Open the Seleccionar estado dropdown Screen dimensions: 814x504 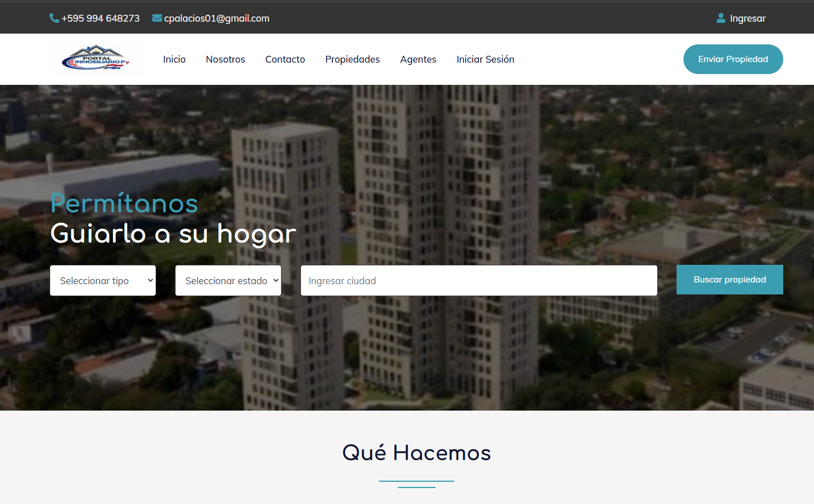click(x=228, y=280)
